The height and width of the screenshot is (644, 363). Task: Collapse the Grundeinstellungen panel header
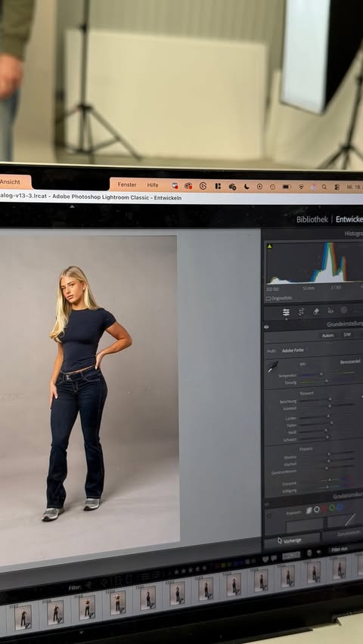[345, 324]
